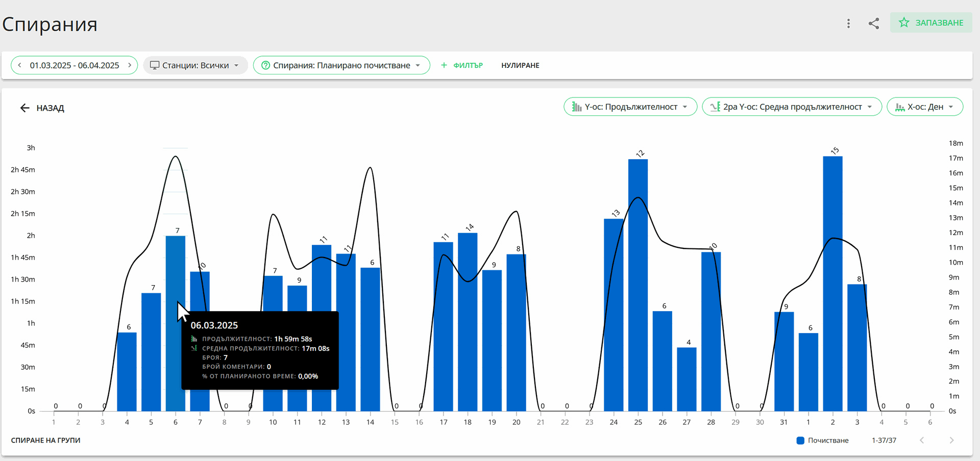Go to next date range arrow

coord(130,65)
